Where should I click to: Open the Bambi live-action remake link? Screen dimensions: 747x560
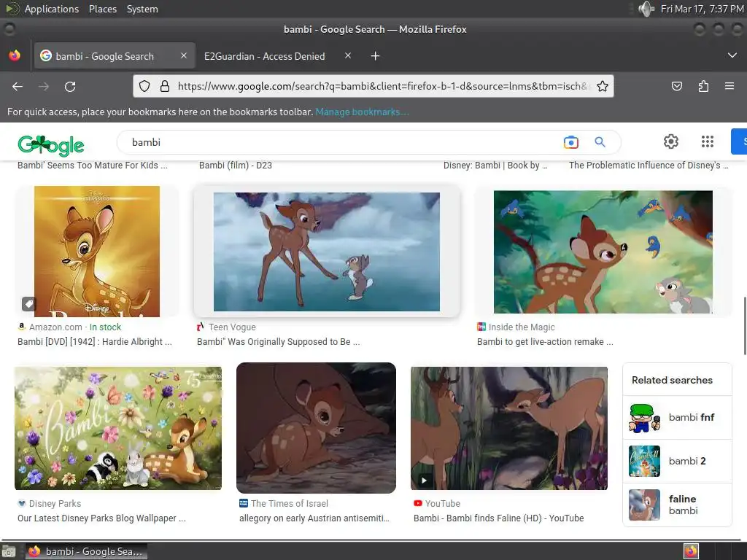545,342
